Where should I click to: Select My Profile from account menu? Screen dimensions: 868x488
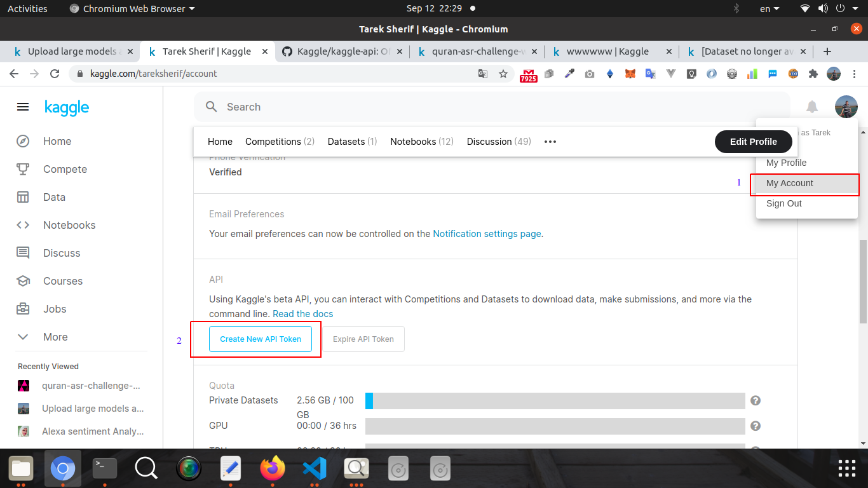[807, 163]
